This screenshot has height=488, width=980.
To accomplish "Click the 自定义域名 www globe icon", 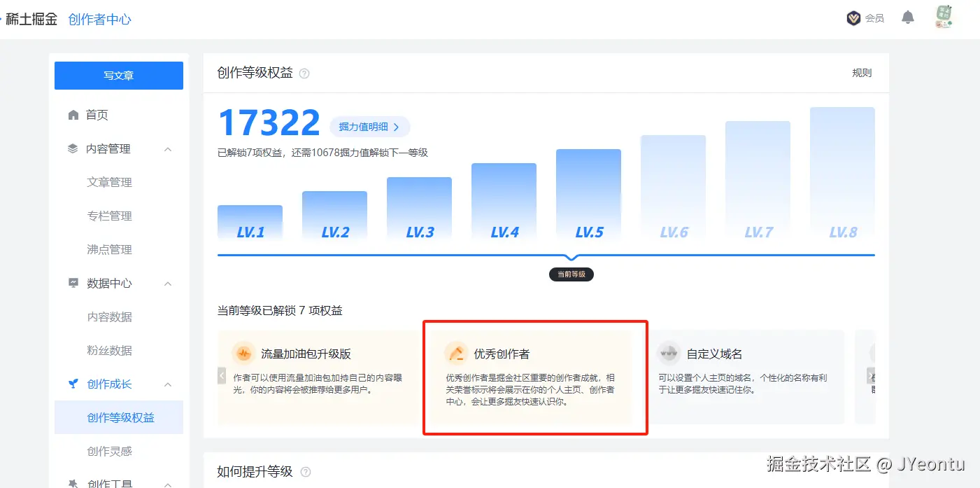I will click(669, 353).
